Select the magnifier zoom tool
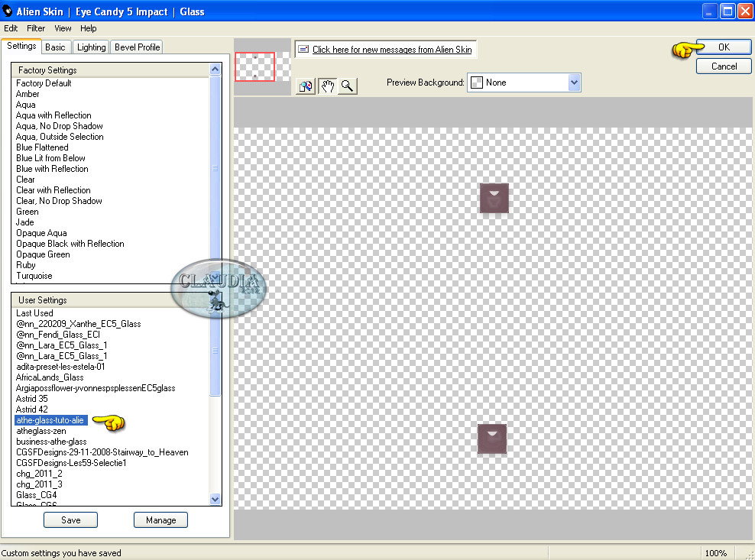The image size is (755, 560). 347,86
